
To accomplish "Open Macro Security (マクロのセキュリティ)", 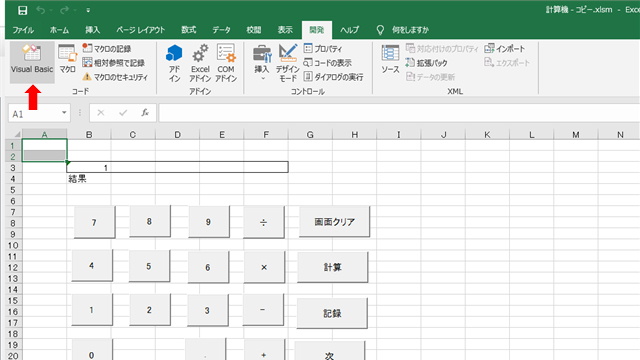I will point(115,77).
